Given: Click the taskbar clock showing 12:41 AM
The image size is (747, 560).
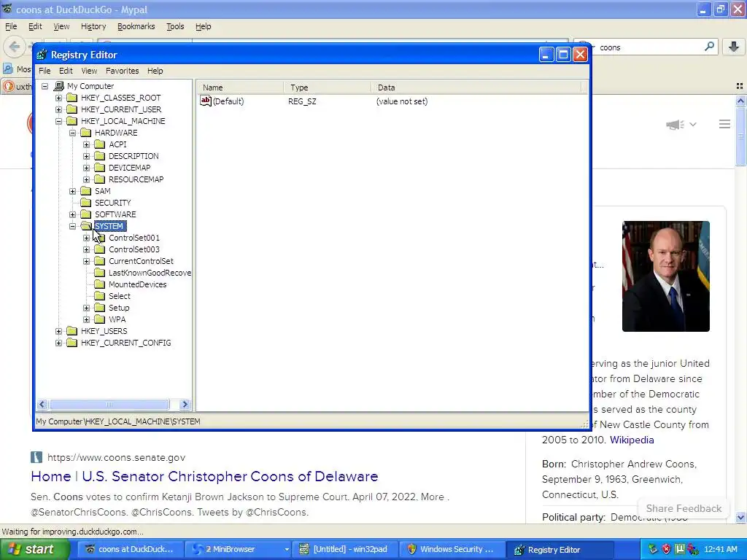Looking at the screenshot, I should coord(720,549).
